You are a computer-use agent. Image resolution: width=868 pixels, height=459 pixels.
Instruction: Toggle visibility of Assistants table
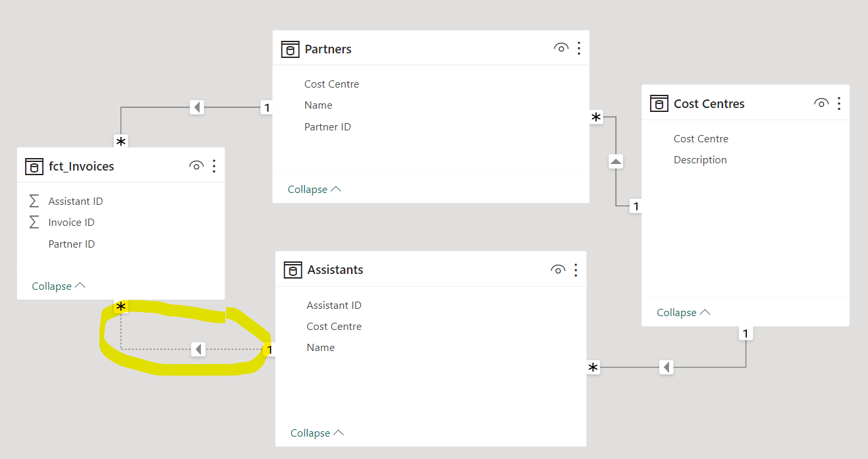click(x=557, y=269)
